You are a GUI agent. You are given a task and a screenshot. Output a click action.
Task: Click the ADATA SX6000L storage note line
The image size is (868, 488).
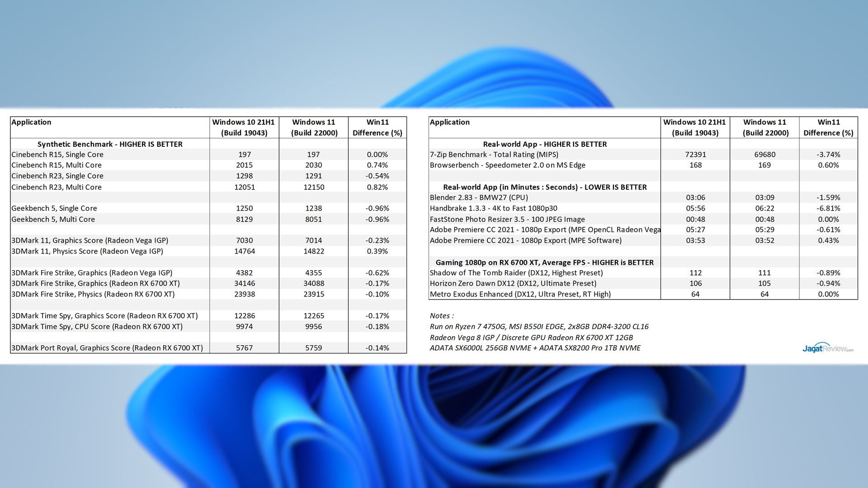pos(535,348)
